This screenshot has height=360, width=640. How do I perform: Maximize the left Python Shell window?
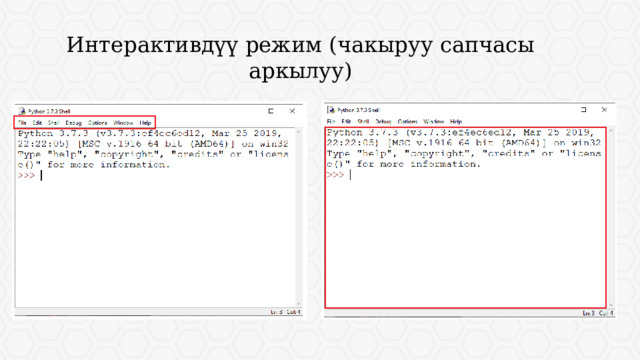[271, 111]
